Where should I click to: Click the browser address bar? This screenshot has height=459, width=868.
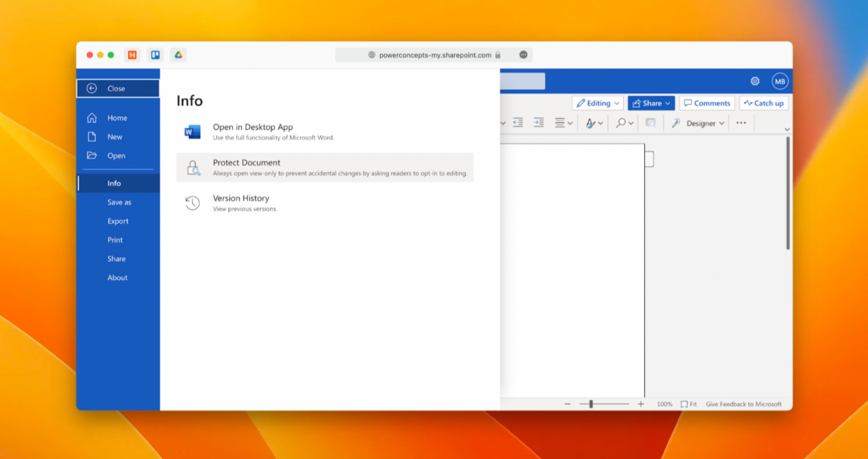coord(434,55)
